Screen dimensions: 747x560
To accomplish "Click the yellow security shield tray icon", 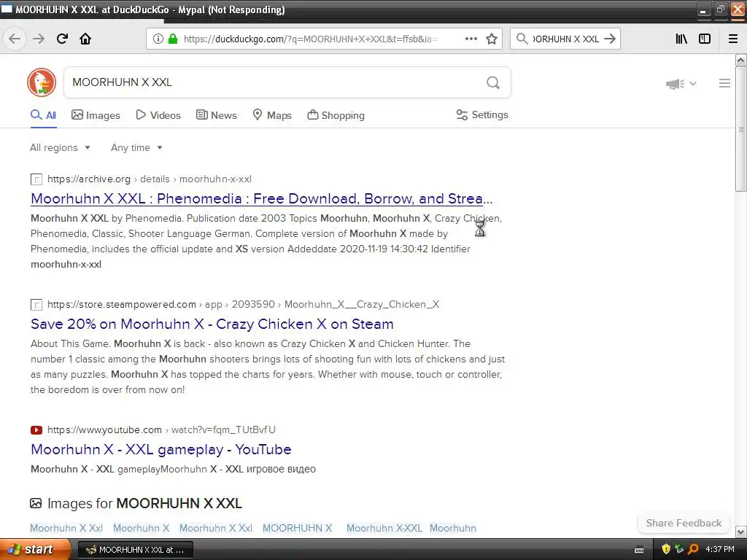I will coord(666,550).
